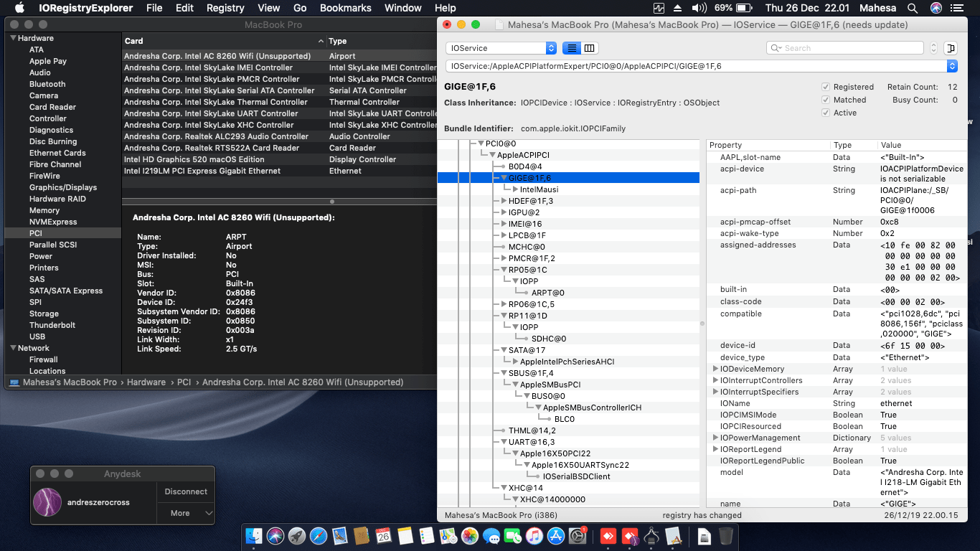This screenshot has height=551, width=980.
Task: Open iTunes from the dock
Action: point(534,535)
